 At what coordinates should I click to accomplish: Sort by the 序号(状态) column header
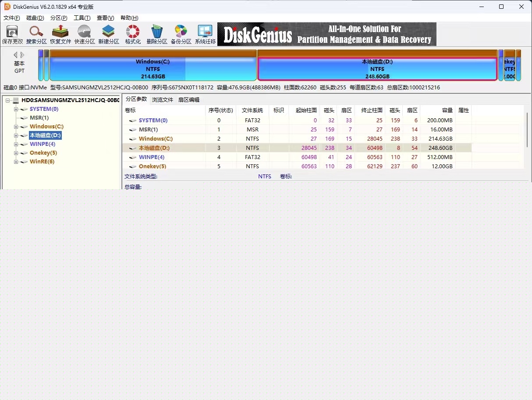click(220, 110)
